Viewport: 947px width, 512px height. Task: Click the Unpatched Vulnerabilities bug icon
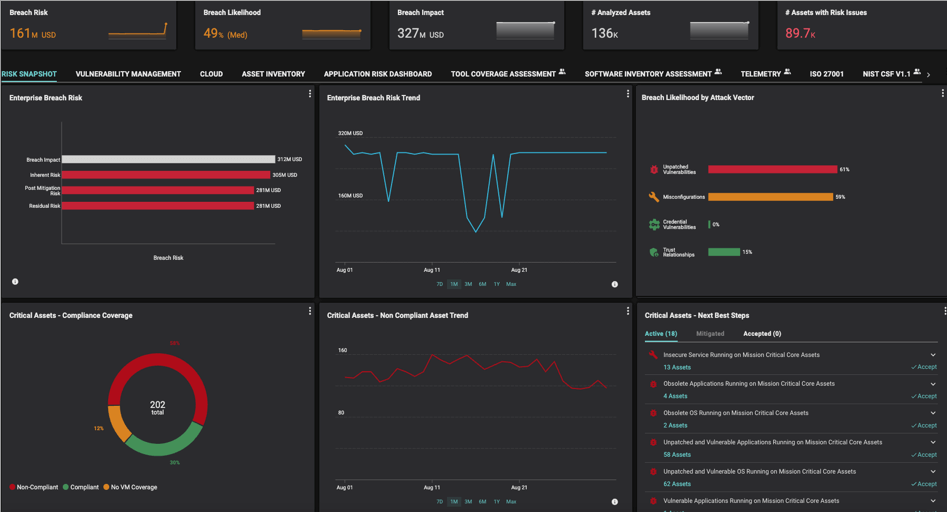click(653, 170)
